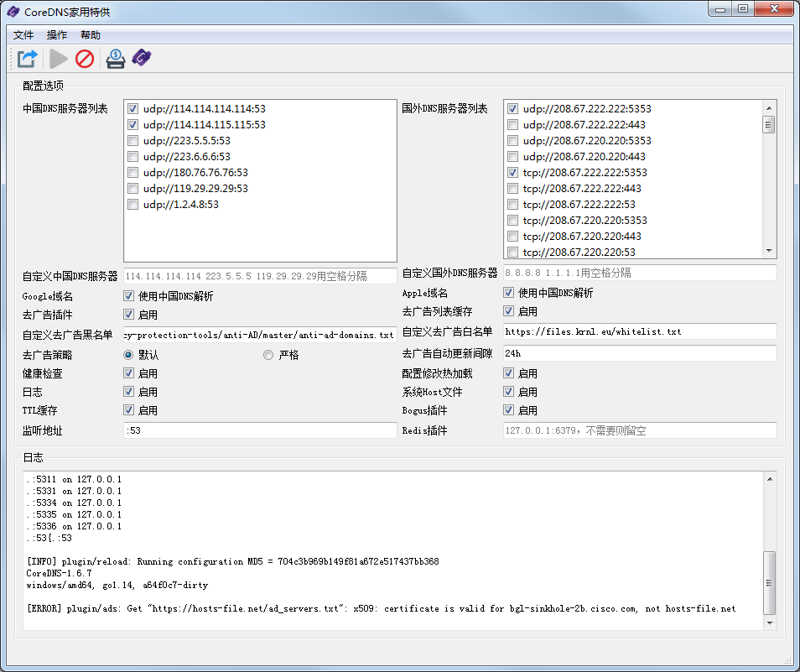Check udp://119.29.29.29:53 server
800x672 pixels.
[x=133, y=188]
